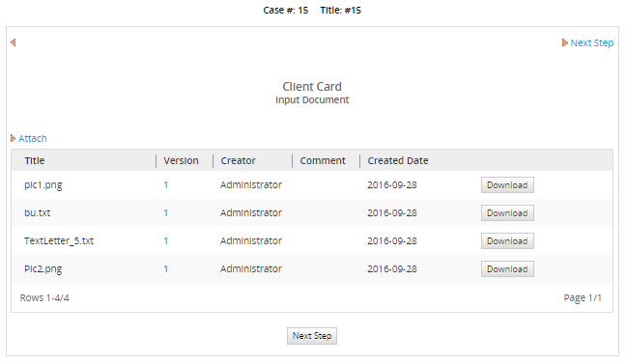Screen dimensions: 627x364
Task: Click the arrow icon beside Attach
Action: pos(13,138)
